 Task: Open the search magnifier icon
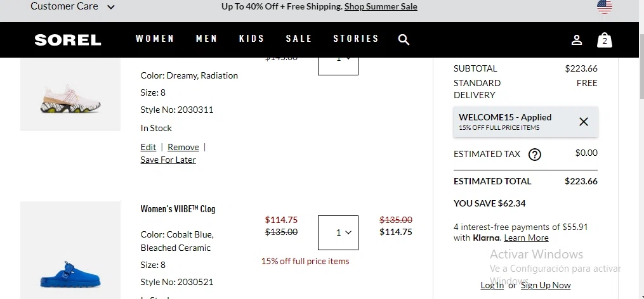pyautogui.click(x=404, y=40)
